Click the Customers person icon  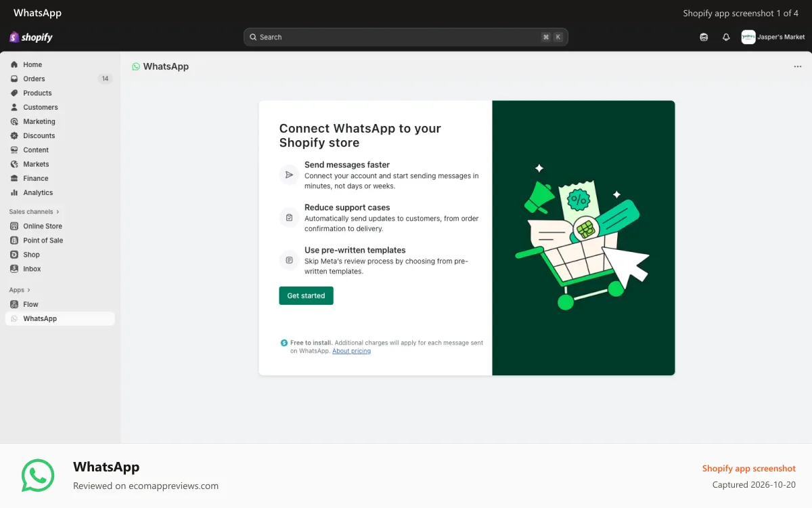coord(14,107)
